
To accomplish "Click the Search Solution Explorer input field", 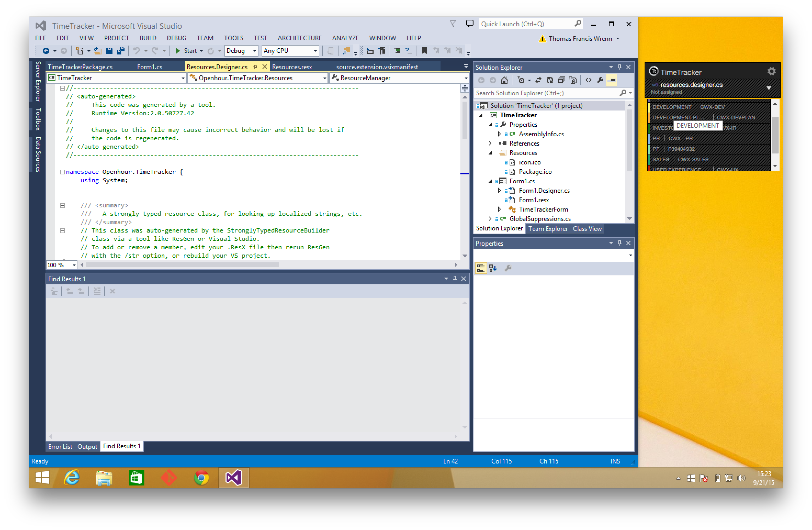I will pos(546,93).
